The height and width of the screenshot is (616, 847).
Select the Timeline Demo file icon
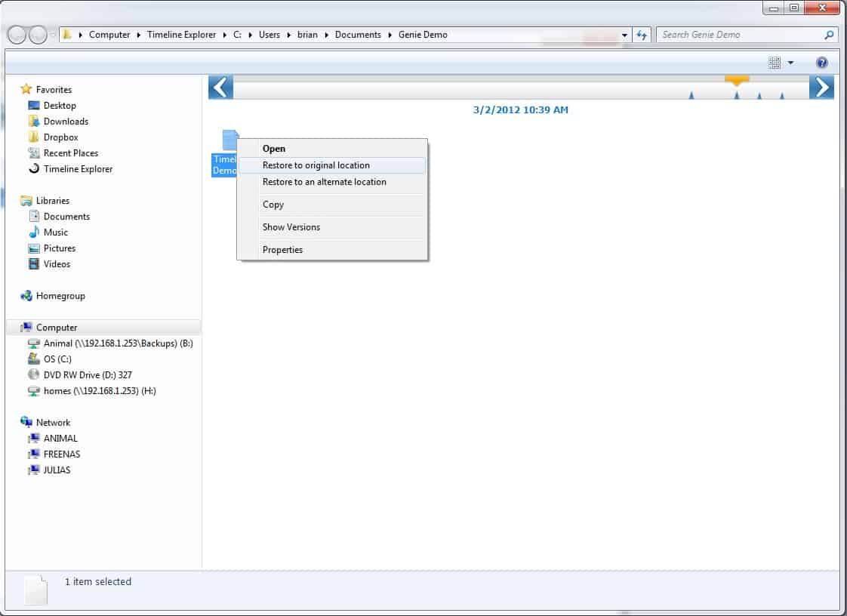click(230, 140)
